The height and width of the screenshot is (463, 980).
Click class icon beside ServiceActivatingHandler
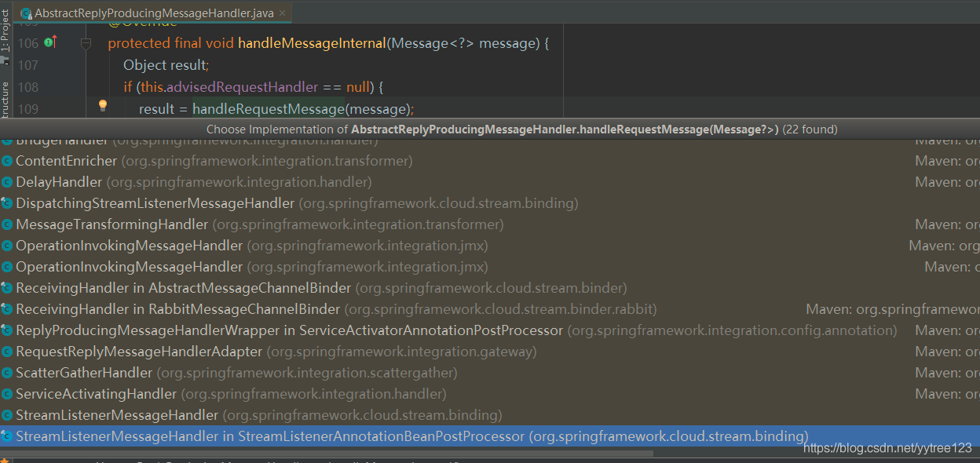(6, 394)
